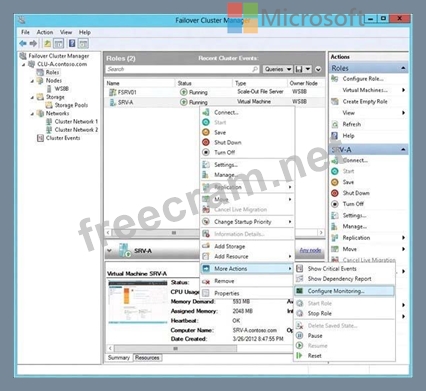Image resolution: width=426 pixels, height=391 pixels.
Task: Click the Back arrow toolbar icon
Action: [23, 43]
